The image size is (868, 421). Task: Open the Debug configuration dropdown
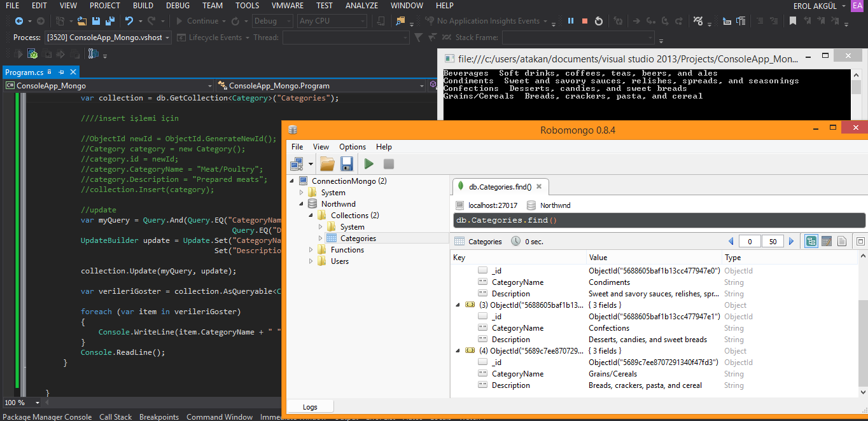pyautogui.click(x=273, y=21)
